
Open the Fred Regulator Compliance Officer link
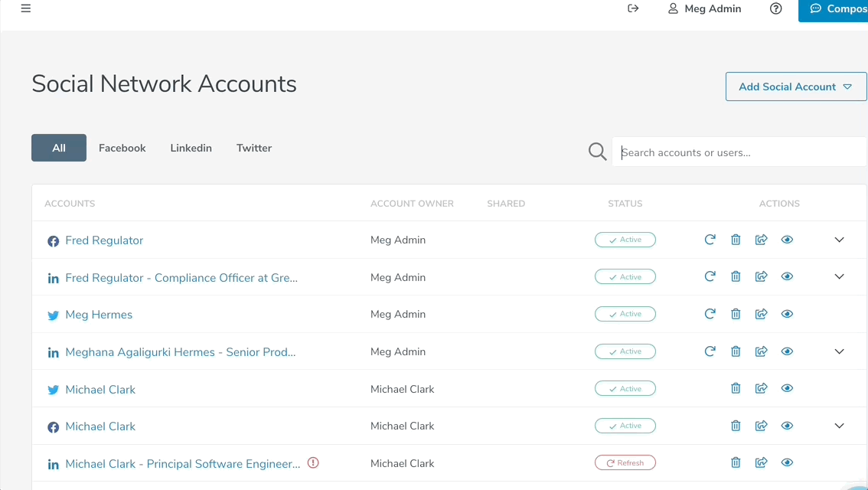tap(181, 277)
